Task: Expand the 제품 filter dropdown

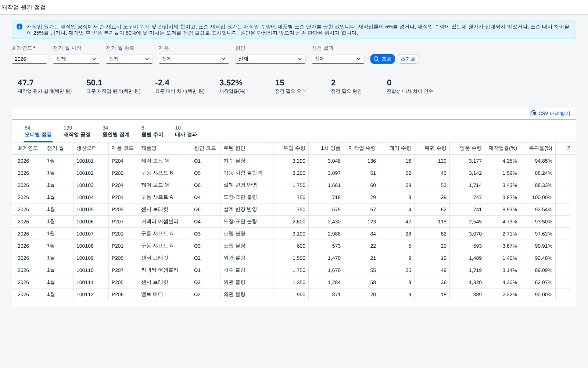Action: pos(194,59)
